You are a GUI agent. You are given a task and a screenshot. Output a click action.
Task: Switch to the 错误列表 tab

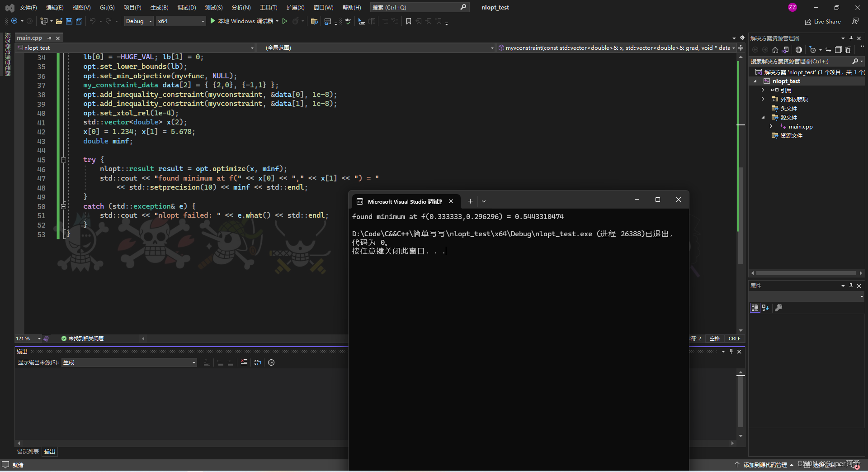pos(27,452)
